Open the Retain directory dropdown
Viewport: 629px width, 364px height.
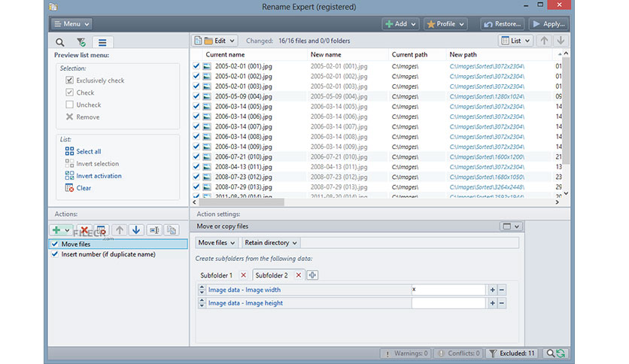tap(271, 242)
